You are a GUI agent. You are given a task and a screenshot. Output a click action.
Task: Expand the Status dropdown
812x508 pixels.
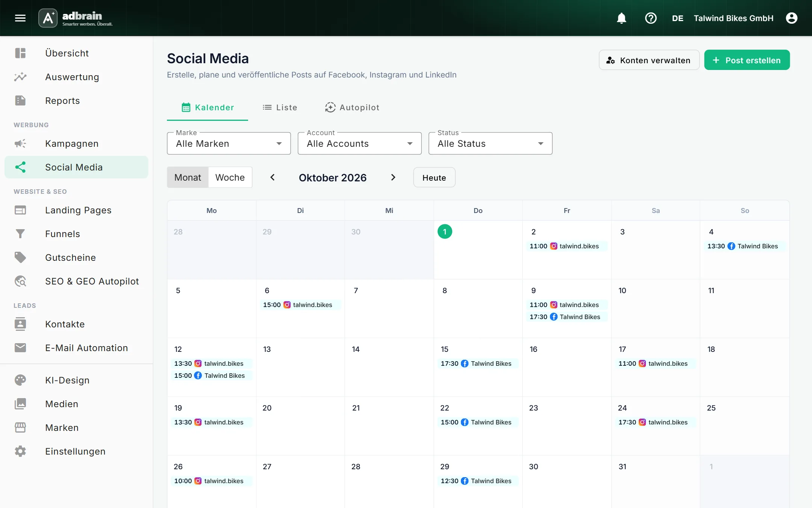coord(490,143)
